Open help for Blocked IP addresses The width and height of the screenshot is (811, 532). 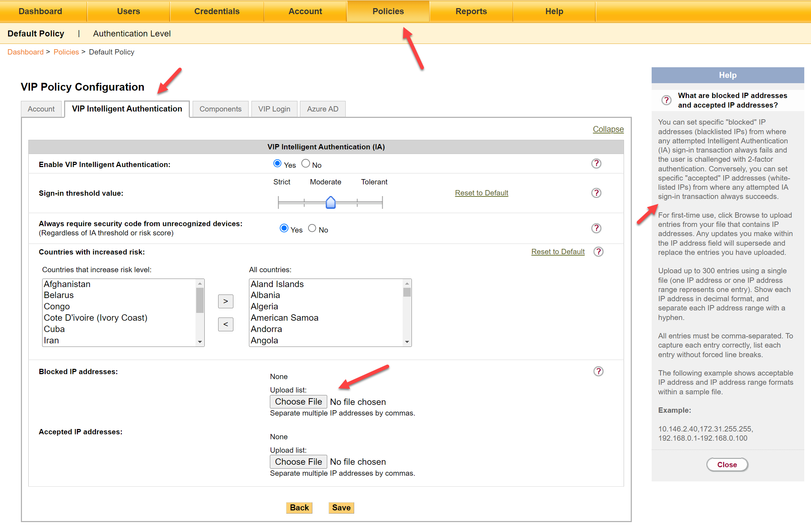pos(599,371)
